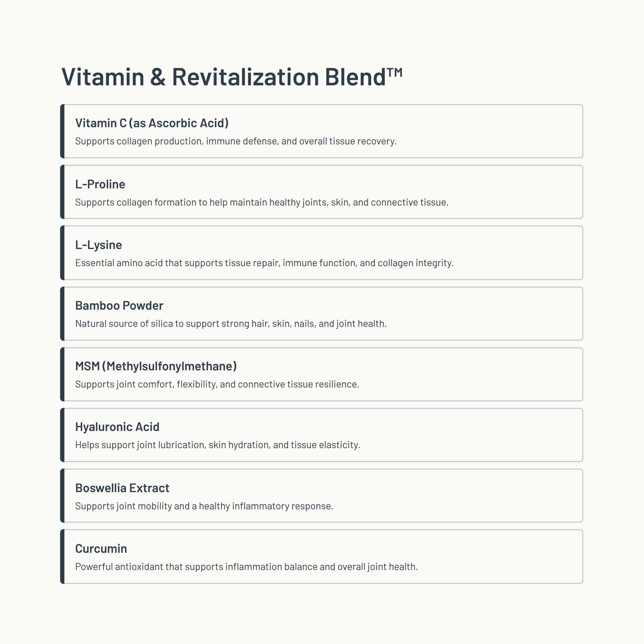
Task: Select the Vitamin C (as Ascorbic Acid) title
Action: [x=152, y=123]
